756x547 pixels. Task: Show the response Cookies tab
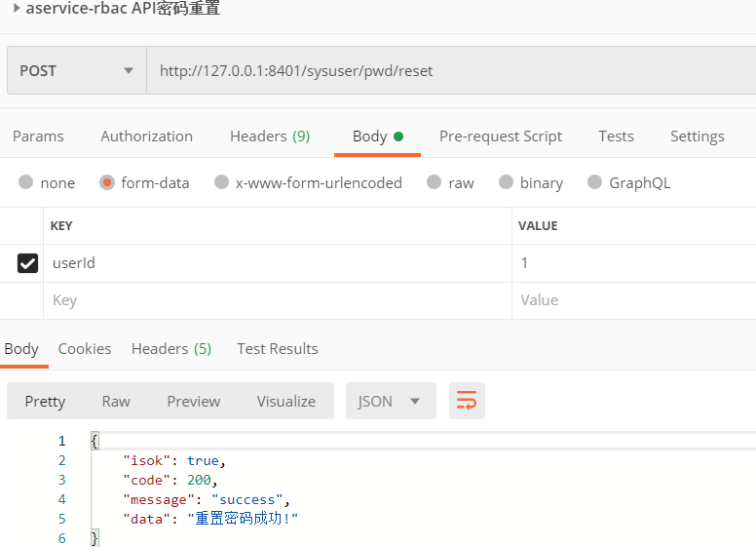(85, 349)
